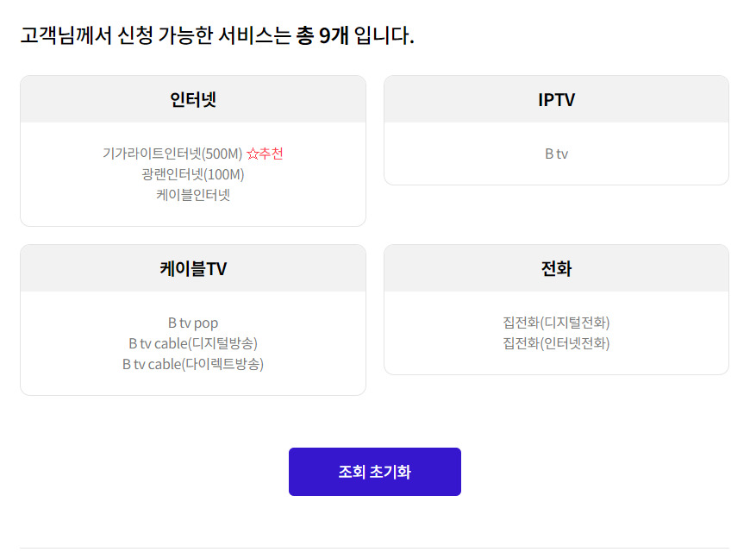The width and height of the screenshot is (756, 552).
Task: Select 집전화(디지털전화) option
Action: coord(556,323)
